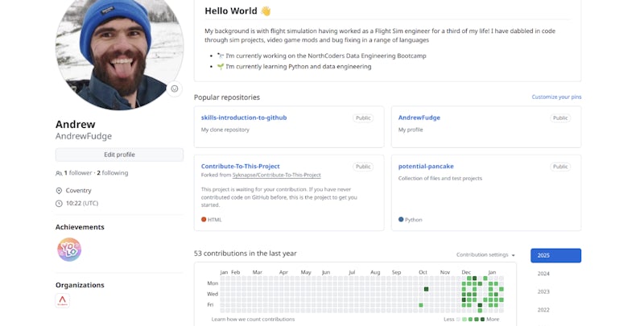Click the blue Python language dot

coord(401,219)
